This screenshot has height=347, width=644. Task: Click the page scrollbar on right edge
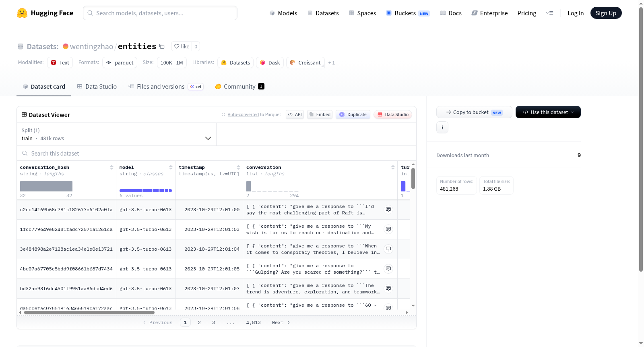(641, 139)
